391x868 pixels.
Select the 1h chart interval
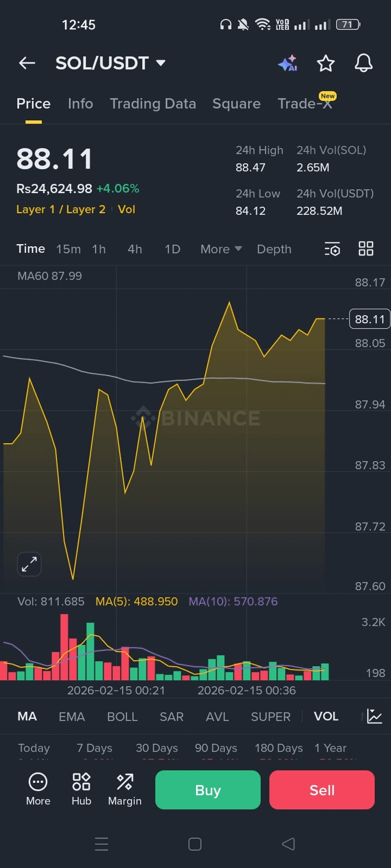point(99,249)
